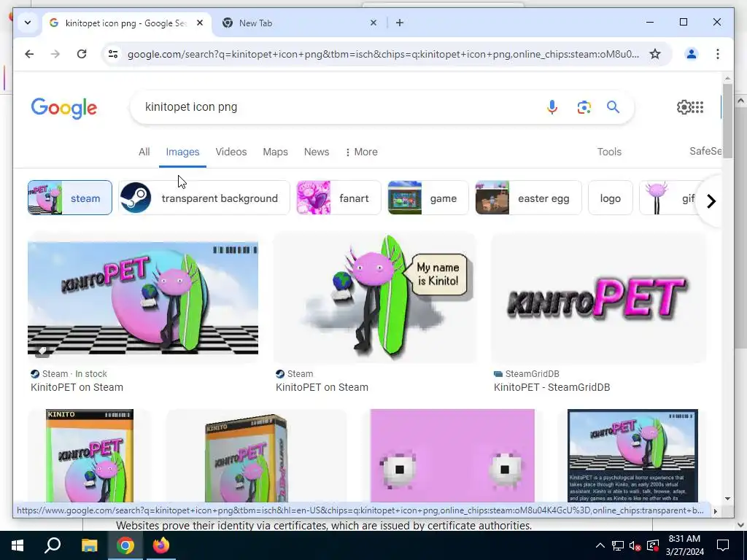The height and width of the screenshot is (560, 747).
Task: Apply the logo filter chip
Action: tap(611, 198)
